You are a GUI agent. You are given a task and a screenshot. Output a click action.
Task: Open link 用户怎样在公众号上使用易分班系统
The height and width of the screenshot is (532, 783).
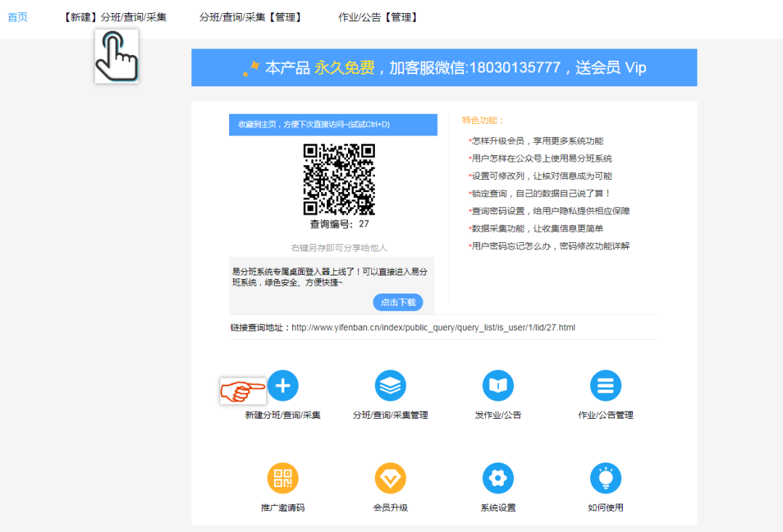542,159
